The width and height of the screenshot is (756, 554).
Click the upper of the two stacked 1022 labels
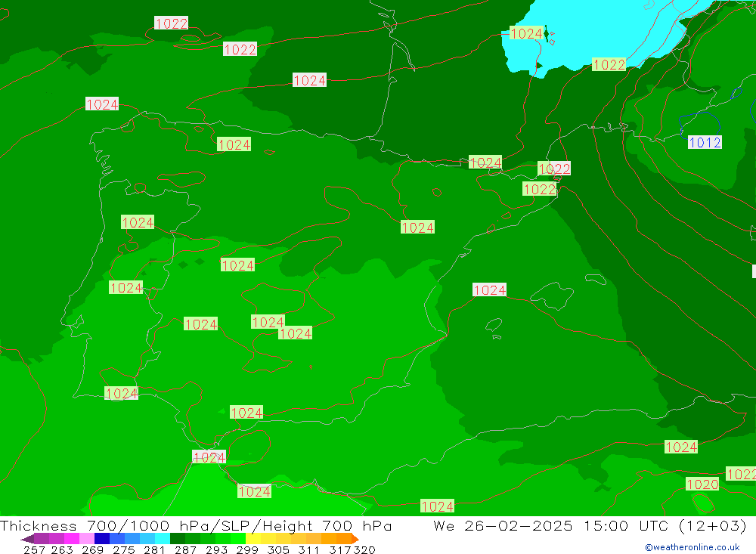[x=554, y=169]
